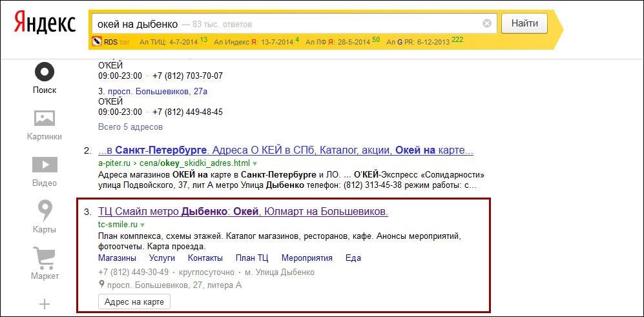Clear the search field with the X icon
644x317 pixels.
[x=486, y=24]
